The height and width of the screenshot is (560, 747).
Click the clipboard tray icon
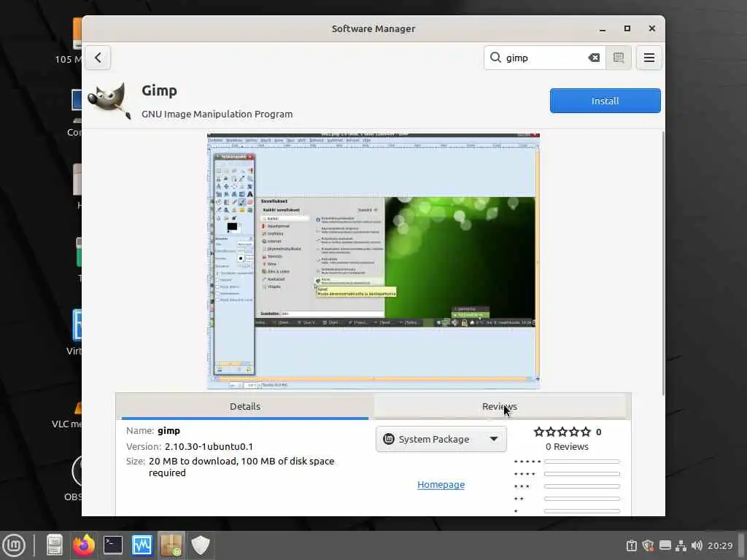[x=632, y=545]
